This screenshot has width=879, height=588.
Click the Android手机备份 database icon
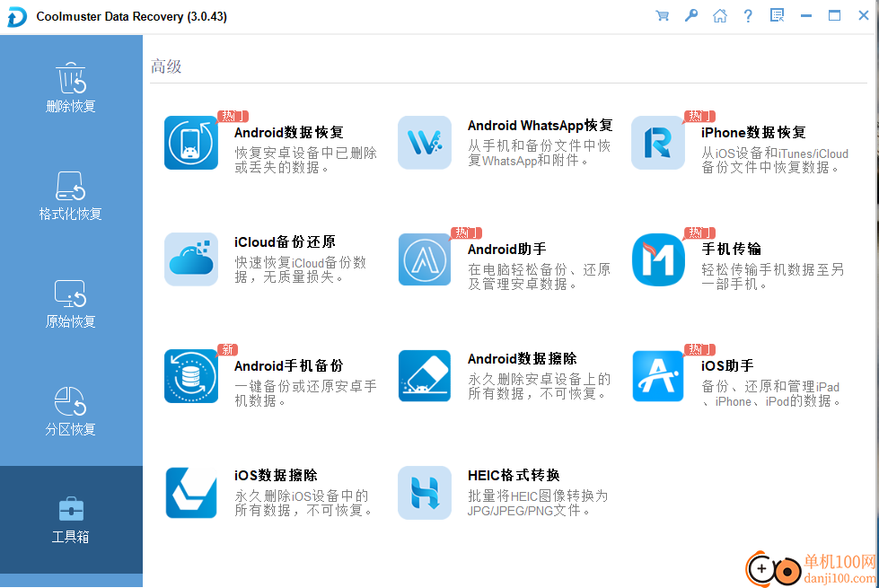coord(191,376)
